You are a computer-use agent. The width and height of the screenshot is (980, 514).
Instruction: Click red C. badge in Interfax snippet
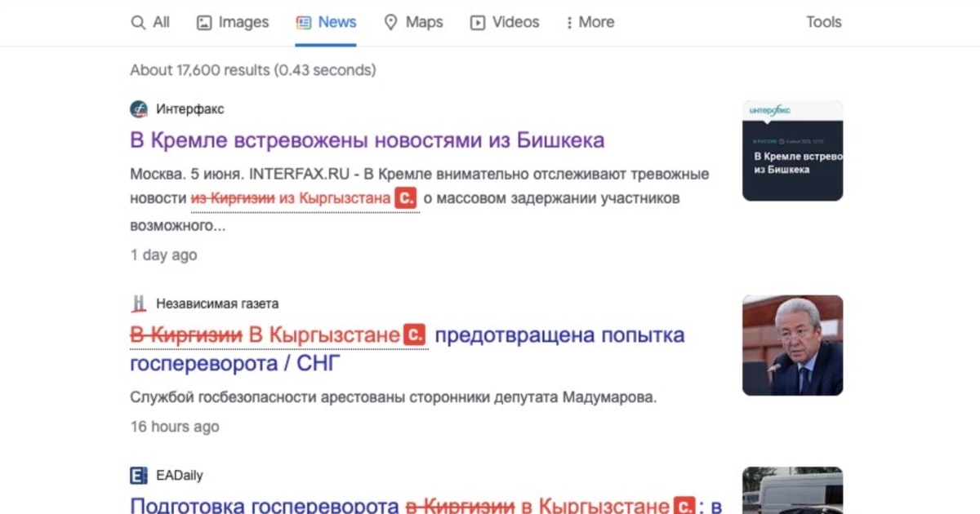click(406, 197)
